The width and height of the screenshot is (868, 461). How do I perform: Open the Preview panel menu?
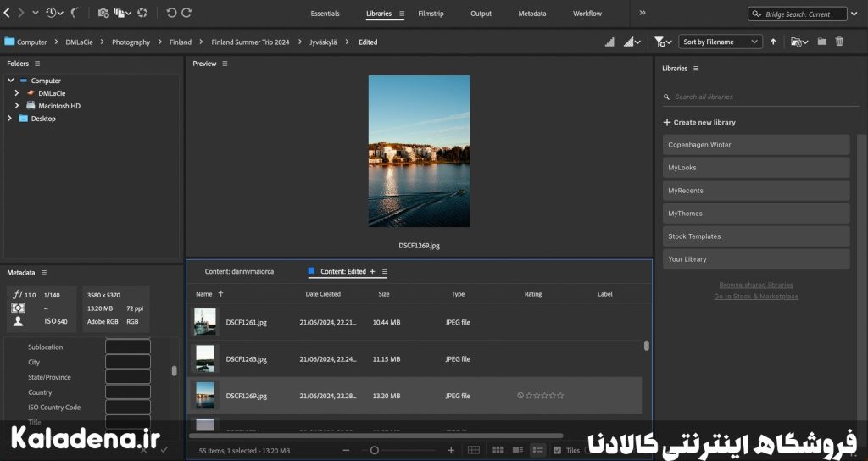pos(225,64)
